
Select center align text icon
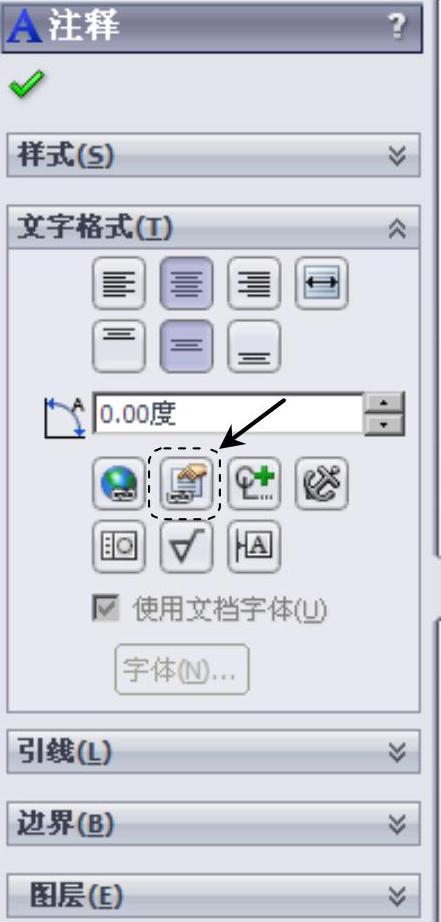pyautogui.click(x=186, y=283)
